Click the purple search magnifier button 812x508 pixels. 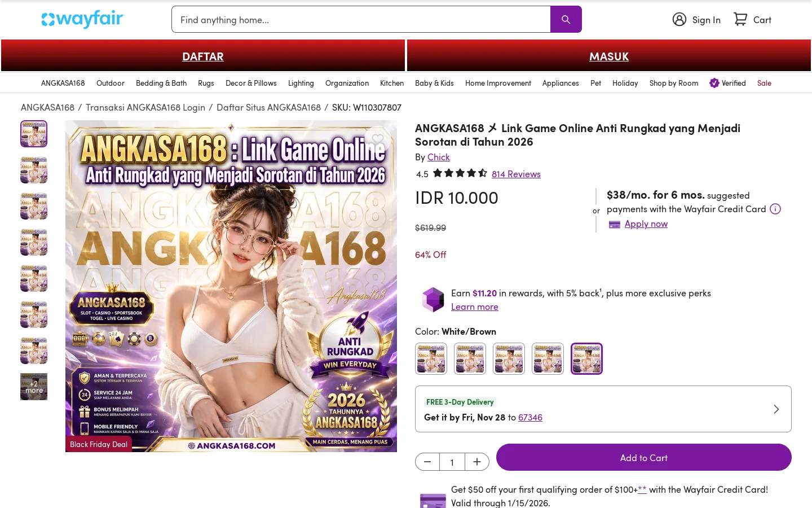[566, 19]
